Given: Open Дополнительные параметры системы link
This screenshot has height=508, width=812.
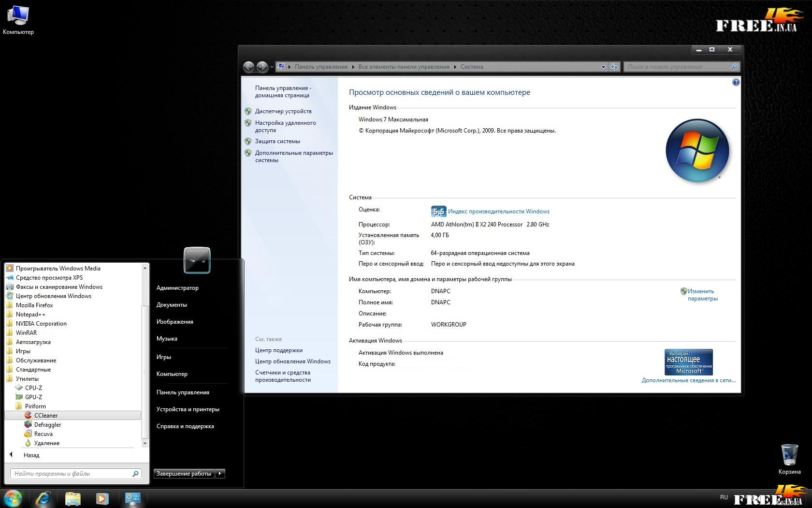Looking at the screenshot, I should 294,156.
